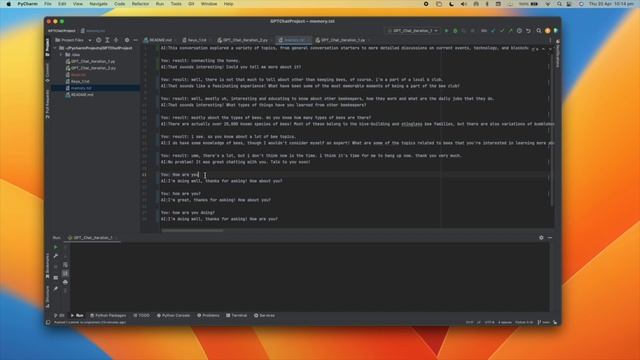The image size is (640, 360).
Task: Hide the project panel with the minus icon
Action: coord(136,40)
